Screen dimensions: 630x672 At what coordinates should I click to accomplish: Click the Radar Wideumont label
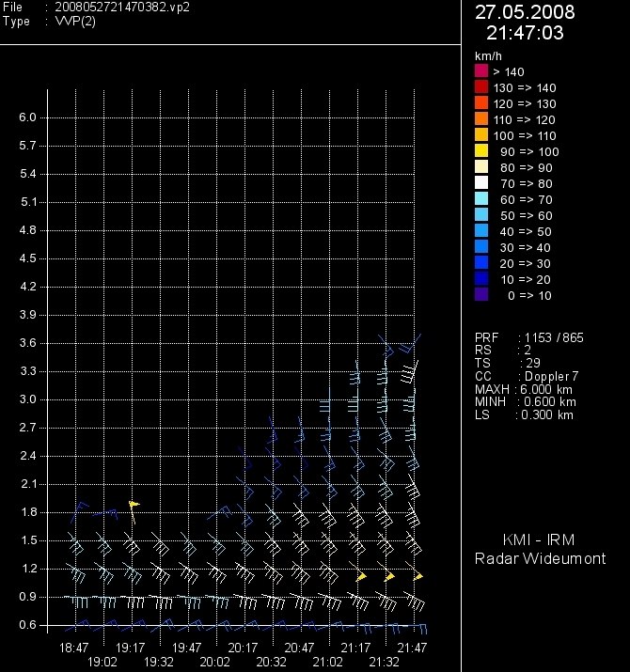(x=540, y=559)
